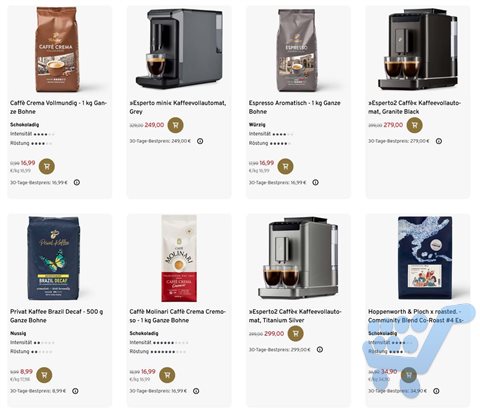
Task: Add Esperto2 Caffè Titanium Silver to cart
Action: [x=295, y=333]
